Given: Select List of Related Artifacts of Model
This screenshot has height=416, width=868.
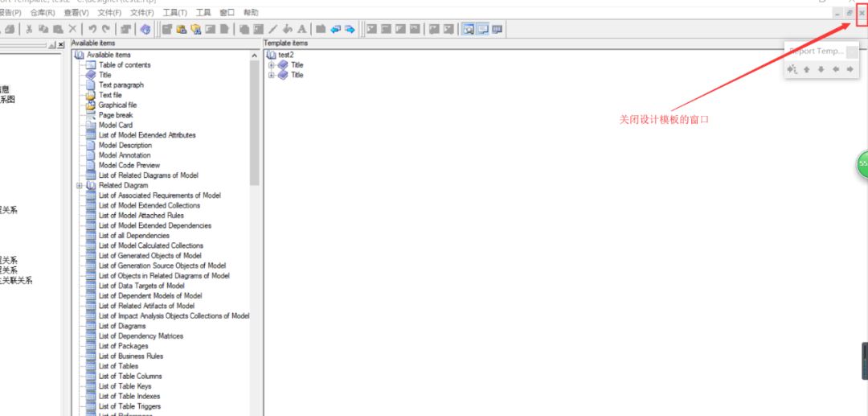Looking at the screenshot, I should [147, 306].
